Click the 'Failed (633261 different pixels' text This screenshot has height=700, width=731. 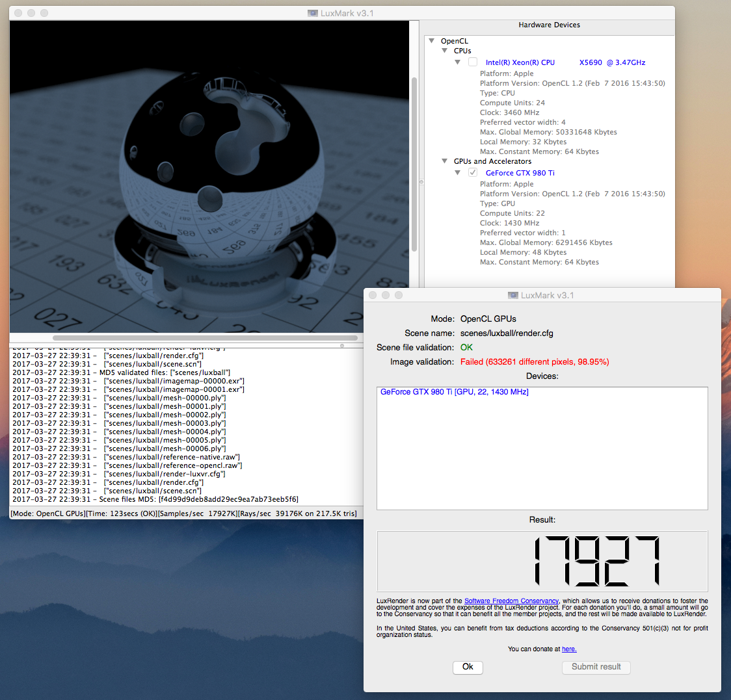coord(535,361)
